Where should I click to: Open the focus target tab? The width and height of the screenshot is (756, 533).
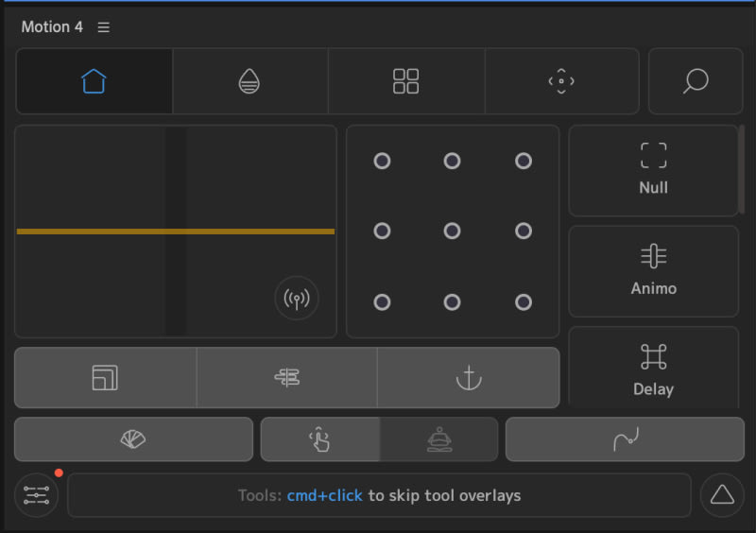tap(561, 81)
